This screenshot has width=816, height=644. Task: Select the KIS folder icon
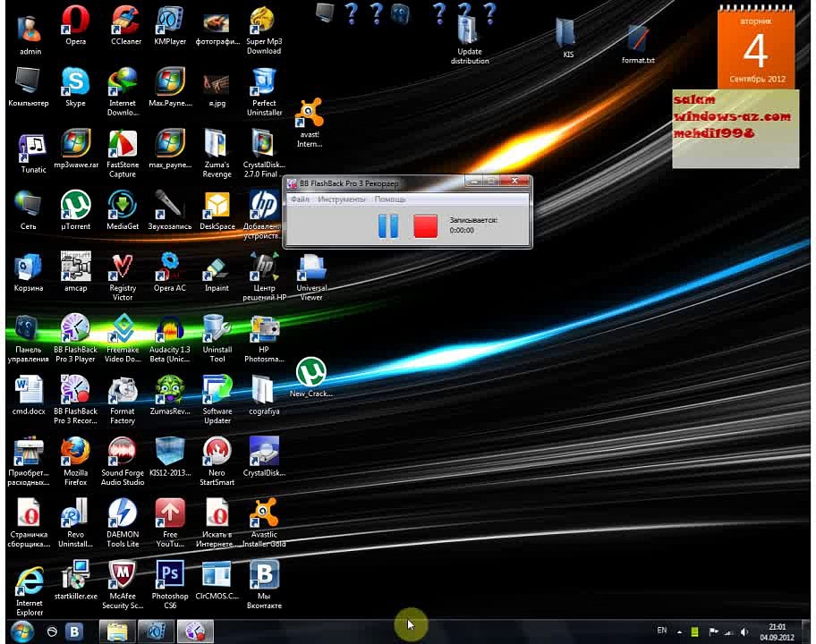[567, 38]
